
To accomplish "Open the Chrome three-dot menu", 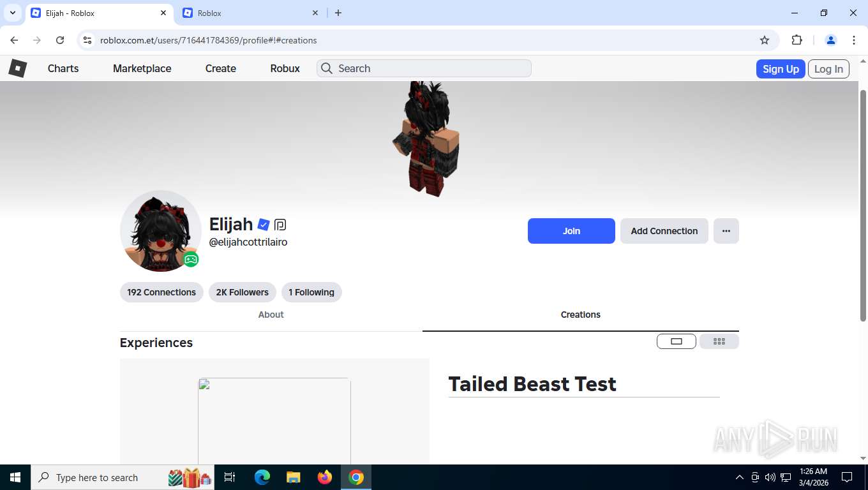I will pos(854,40).
